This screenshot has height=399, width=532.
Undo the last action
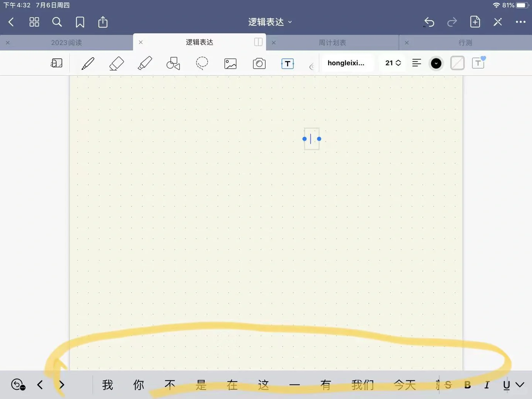point(429,22)
